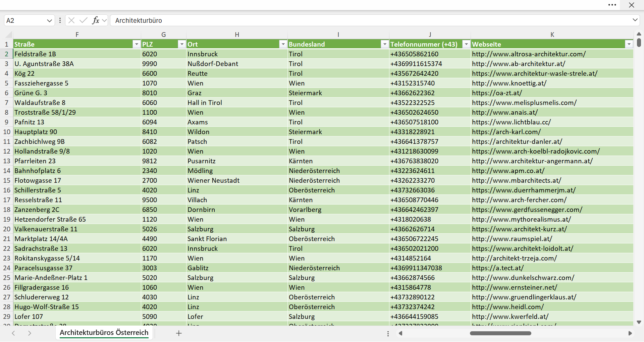Open link https://oa-zt.at/
This screenshot has width=644, height=342.
point(497,93)
